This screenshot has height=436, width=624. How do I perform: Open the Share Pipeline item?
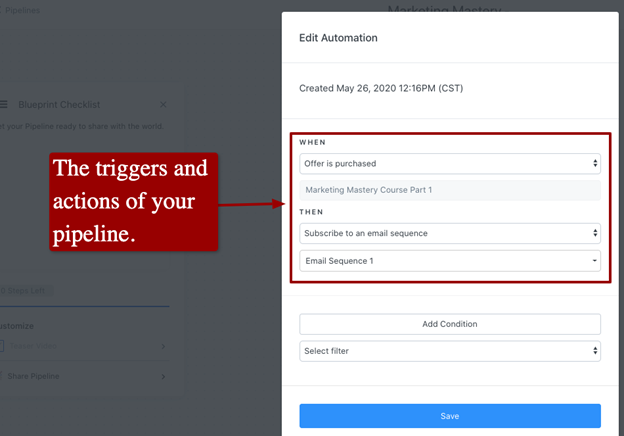click(33, 376)
